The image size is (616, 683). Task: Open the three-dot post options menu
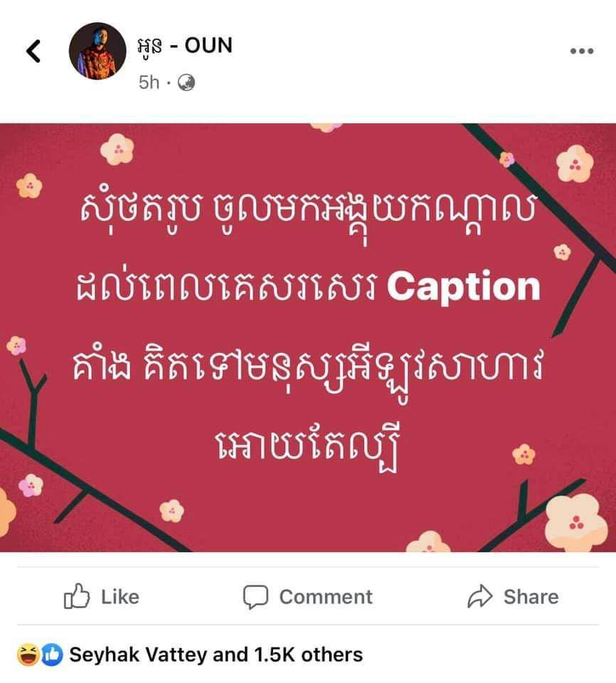pyautogui.click(x=582, y=51)
